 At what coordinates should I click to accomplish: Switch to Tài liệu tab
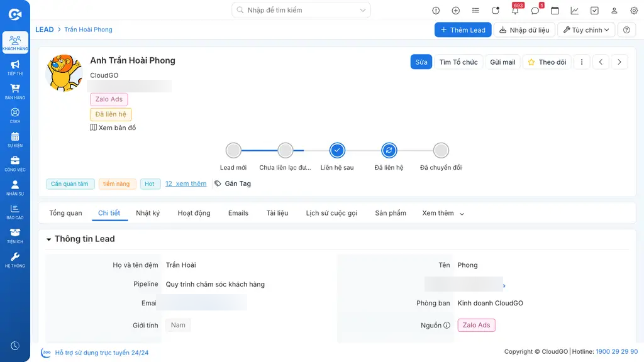[277, 213]
